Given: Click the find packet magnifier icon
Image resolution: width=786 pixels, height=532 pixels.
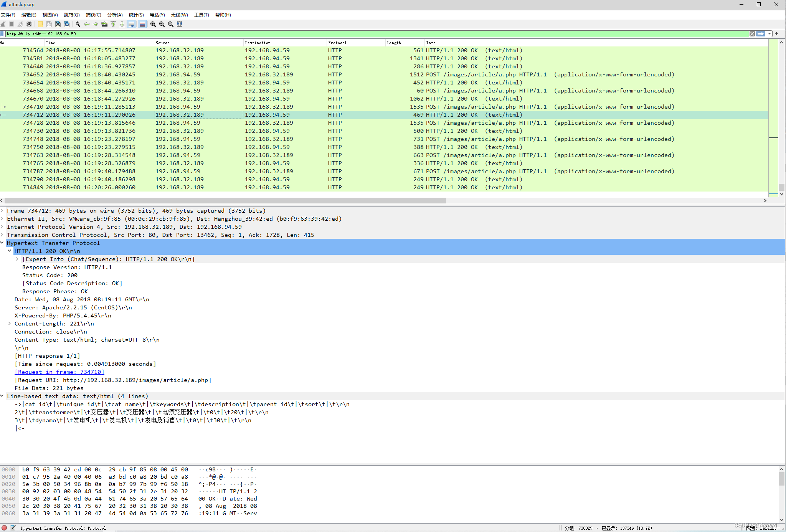Looking at the screenshot, I should [78, 24].
